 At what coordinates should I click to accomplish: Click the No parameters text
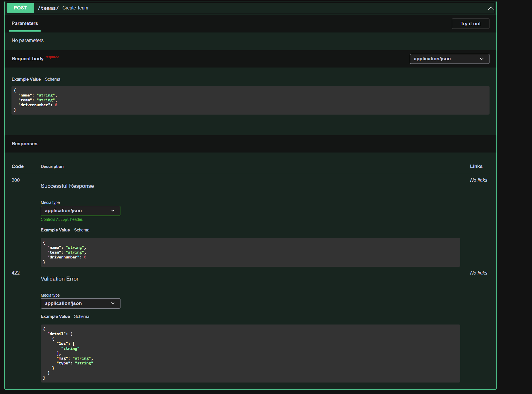[28, 40]
